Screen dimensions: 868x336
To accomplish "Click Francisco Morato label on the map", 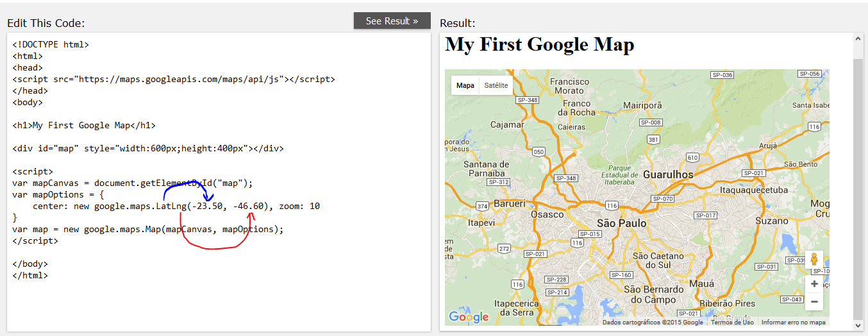I will tap(569, 86).
